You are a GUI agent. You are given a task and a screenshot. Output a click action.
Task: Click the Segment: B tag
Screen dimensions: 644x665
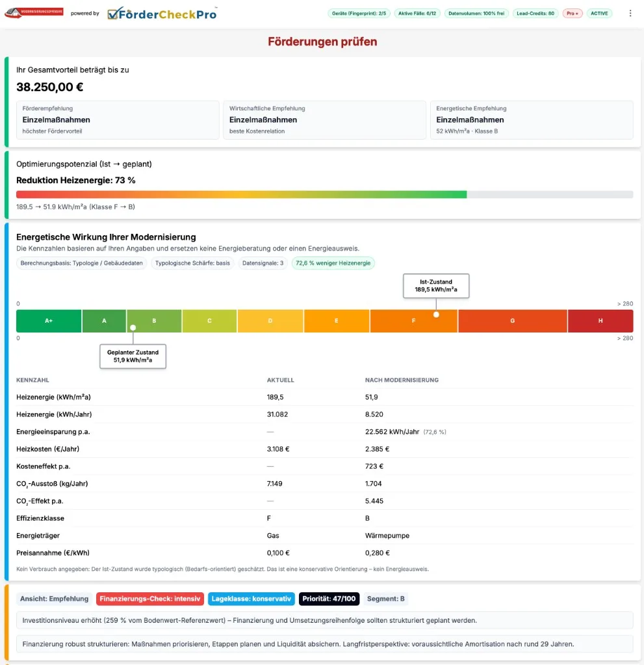[385, 599]
